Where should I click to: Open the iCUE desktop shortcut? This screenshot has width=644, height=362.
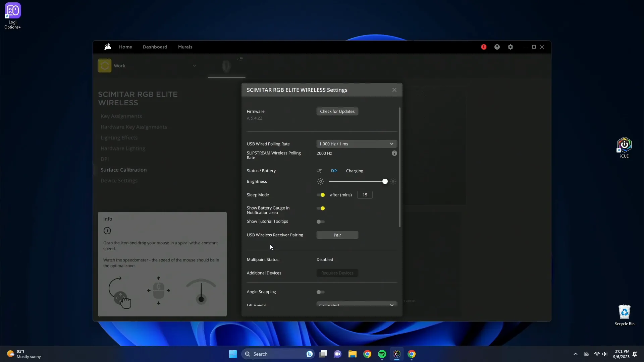(624, 147)
